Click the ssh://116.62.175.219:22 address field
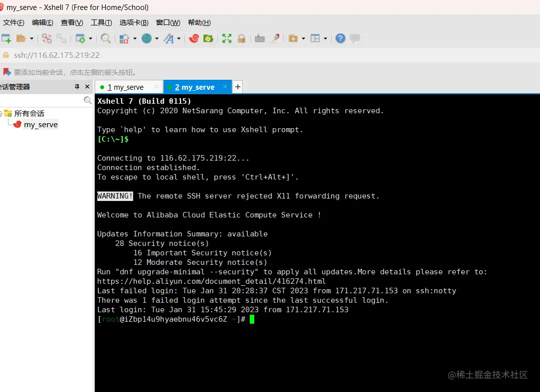540x392 pixels. click(x=57, y=55)
